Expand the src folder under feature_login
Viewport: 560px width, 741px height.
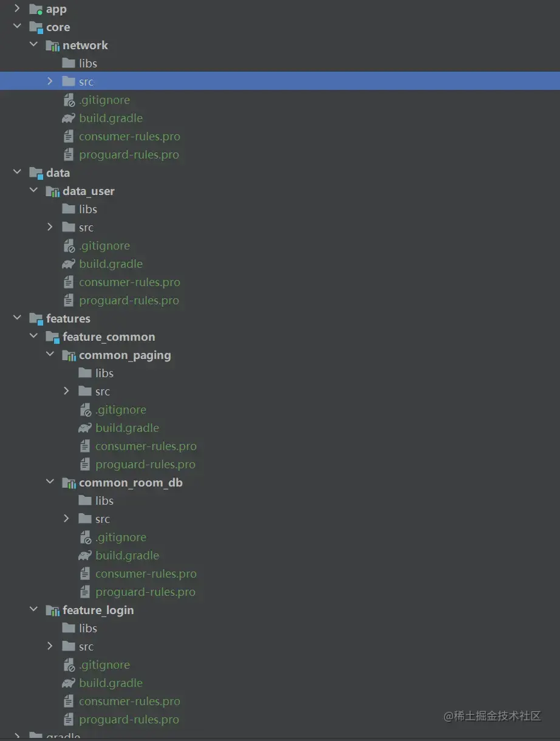[x=50, y=646]
